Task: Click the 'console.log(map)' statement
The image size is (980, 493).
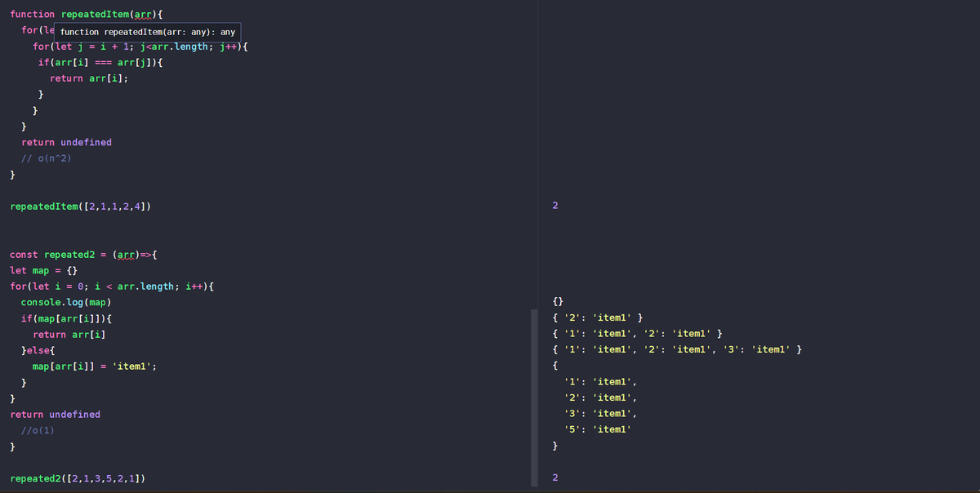Action: pos(66,303)
